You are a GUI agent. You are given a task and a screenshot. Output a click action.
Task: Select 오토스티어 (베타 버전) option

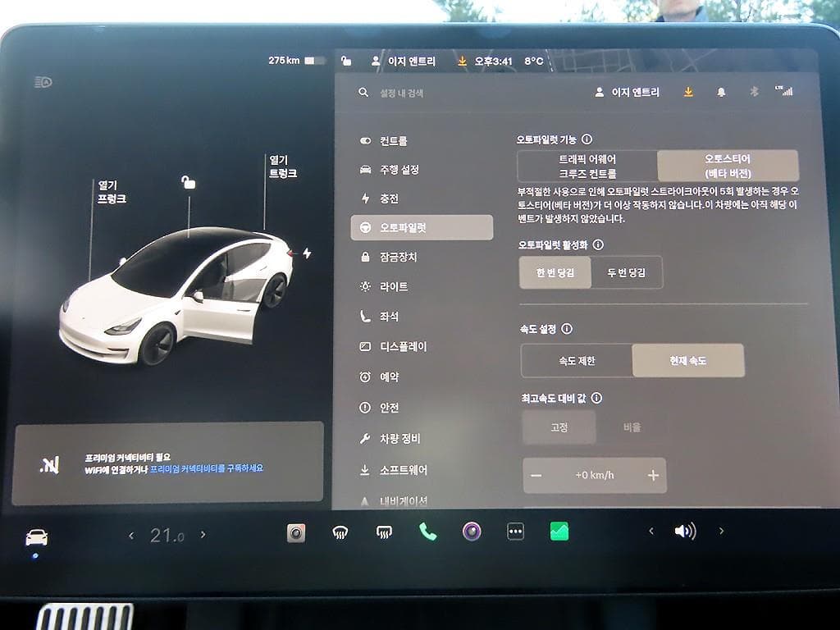click(x=728, y=166)
